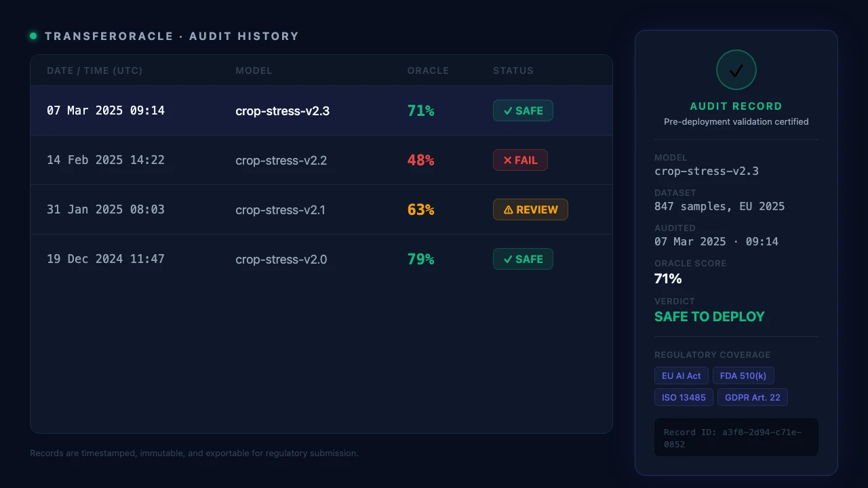Click the green status dot beside TransferOracle
Viewport: 868px width, 488px height.
coord(33,36)
